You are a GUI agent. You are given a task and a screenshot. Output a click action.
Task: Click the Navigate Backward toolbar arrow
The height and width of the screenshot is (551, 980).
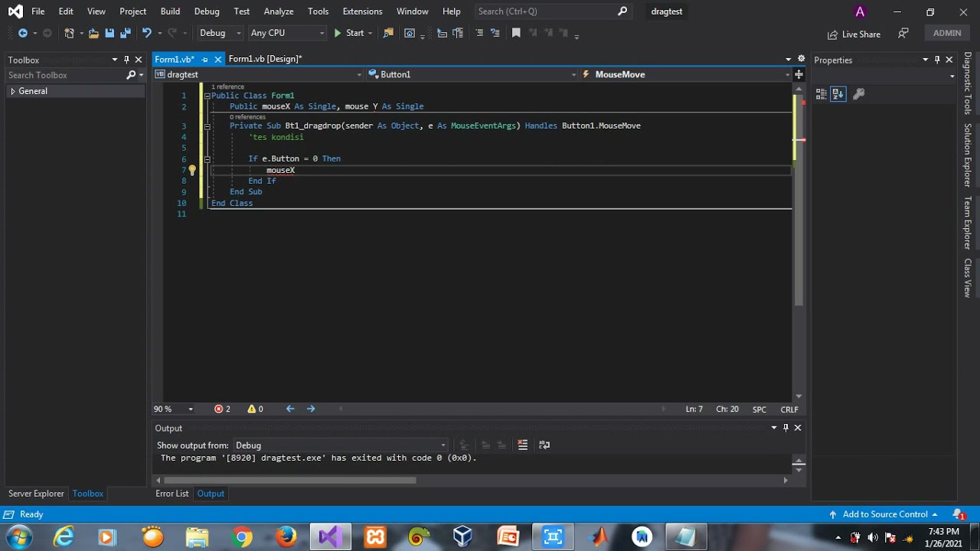[22, 33]
